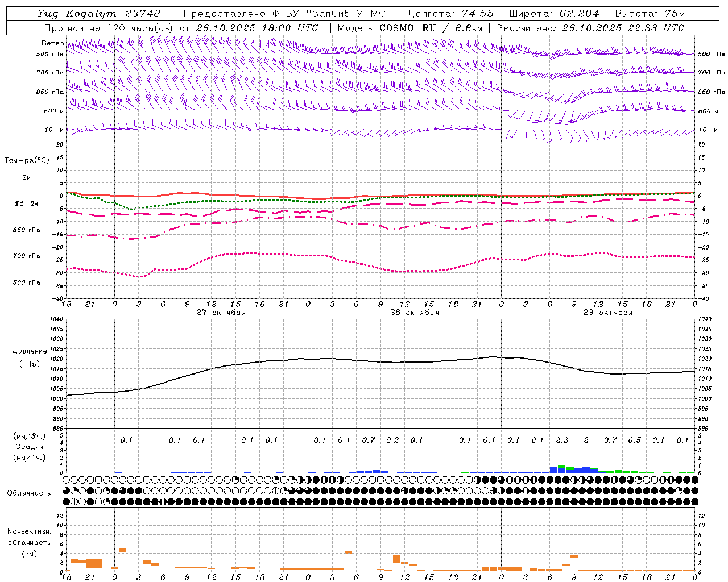Click the forecast start time 26.10.2025 18:00 UTC

[x=257, y=28]
